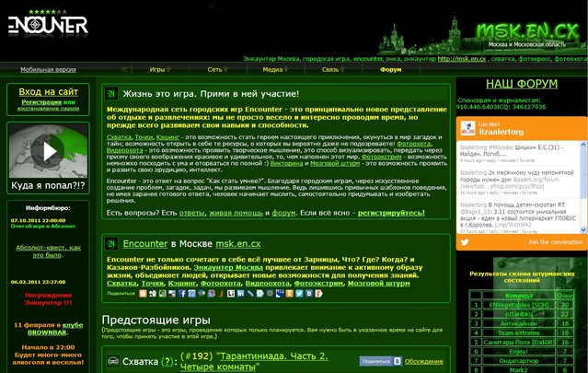Image resolution: width=588 pixels, height=373 pixels.
Task: Open Мобильная версия link
Action: click(x=48, y=69)
